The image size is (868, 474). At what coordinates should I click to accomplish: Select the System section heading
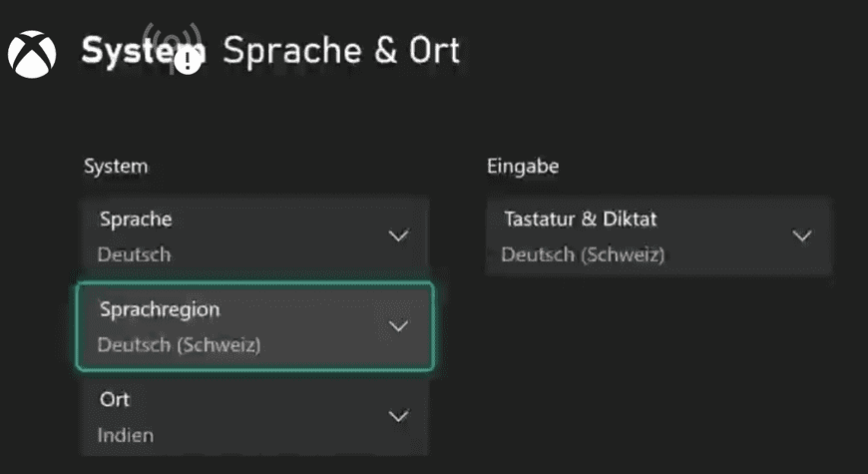tap(116, 167)
